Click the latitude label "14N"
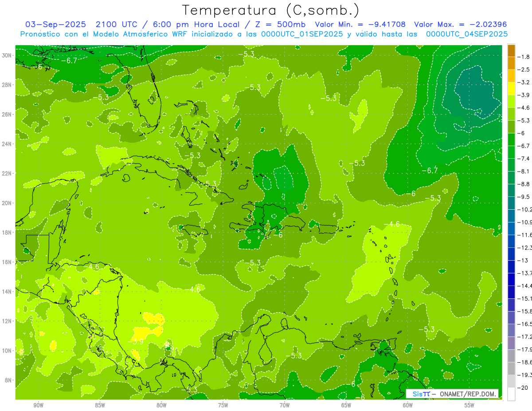The width and height of the screenshot is (532, 411). click(x=7, y=291)
